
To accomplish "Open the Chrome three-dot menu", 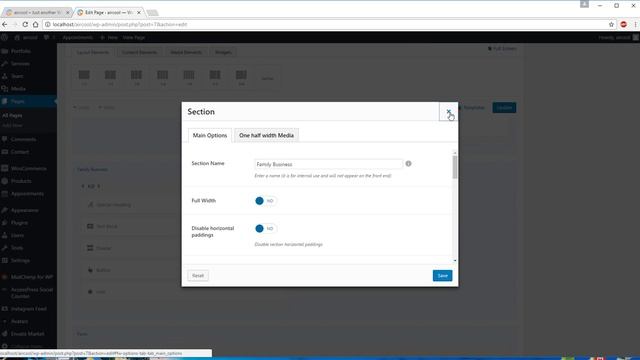I will click(x=636, y=24).
